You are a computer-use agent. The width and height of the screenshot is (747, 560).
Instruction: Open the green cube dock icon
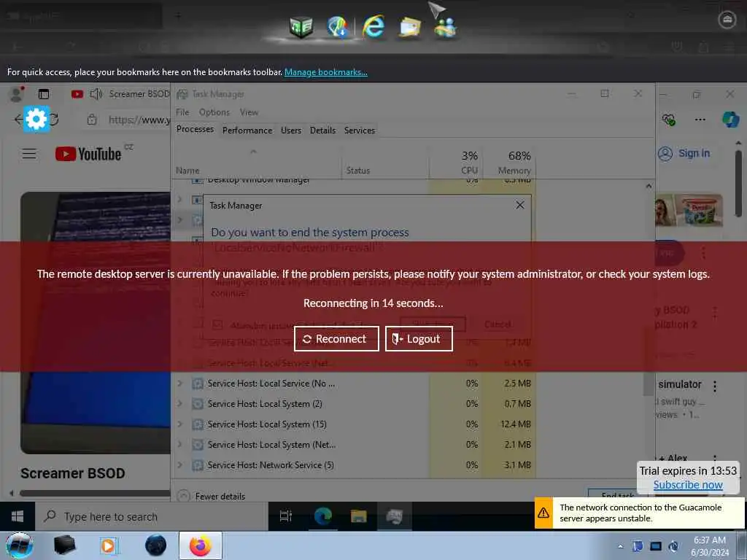click(301, 27)
